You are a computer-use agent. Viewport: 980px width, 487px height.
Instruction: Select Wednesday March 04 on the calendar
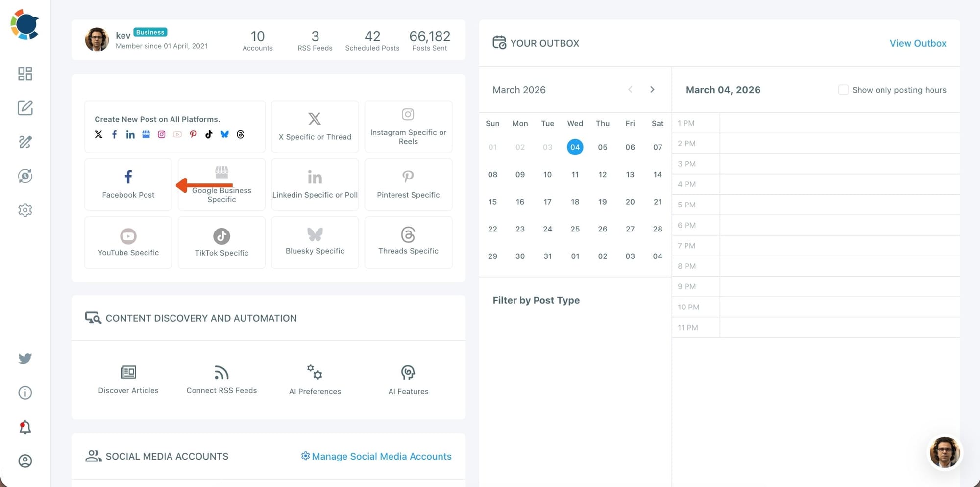pyautogui.click(x=575, y=147)
